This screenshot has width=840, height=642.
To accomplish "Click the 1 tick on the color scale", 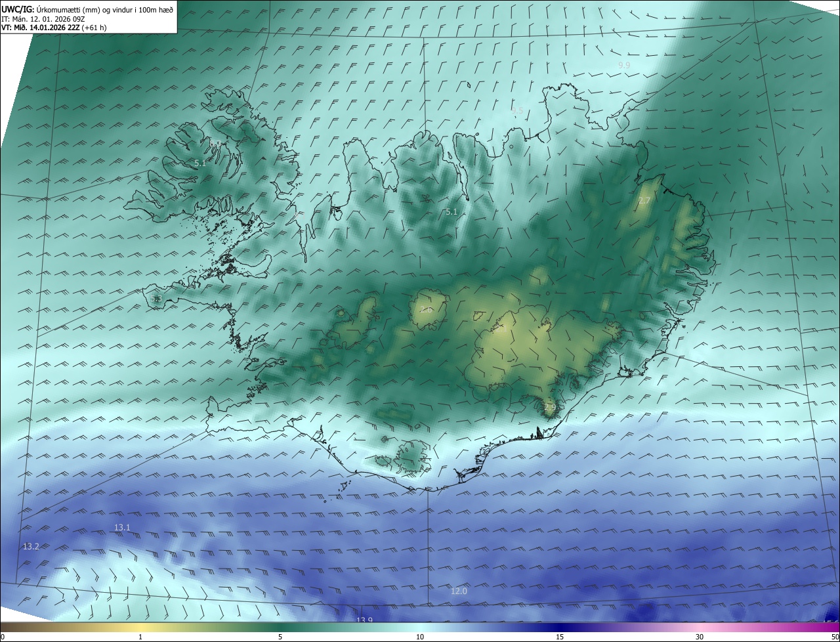I will coord(140,637).
